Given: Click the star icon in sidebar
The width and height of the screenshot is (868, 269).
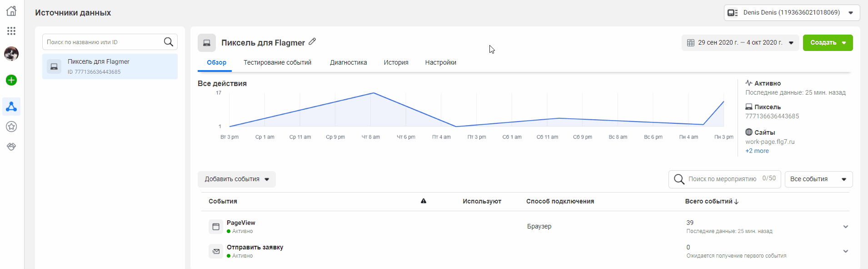Looking at the screenshot, I should point(11,127).
